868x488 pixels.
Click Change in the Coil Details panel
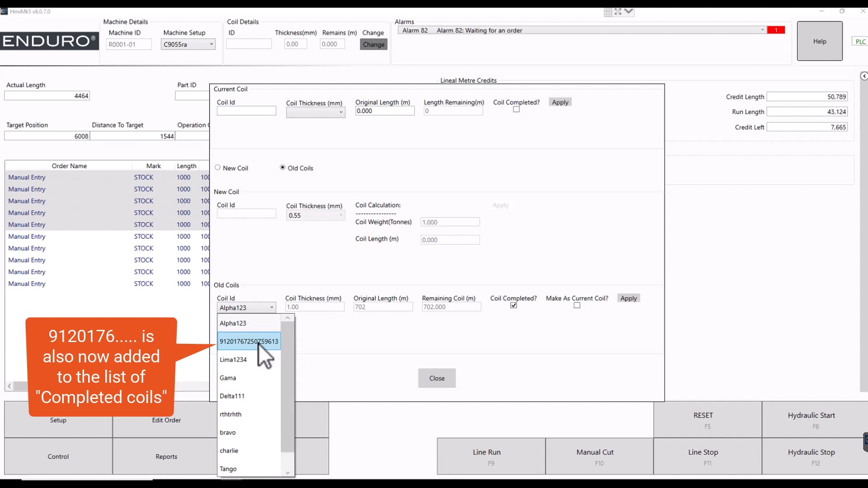coord(373,44)
